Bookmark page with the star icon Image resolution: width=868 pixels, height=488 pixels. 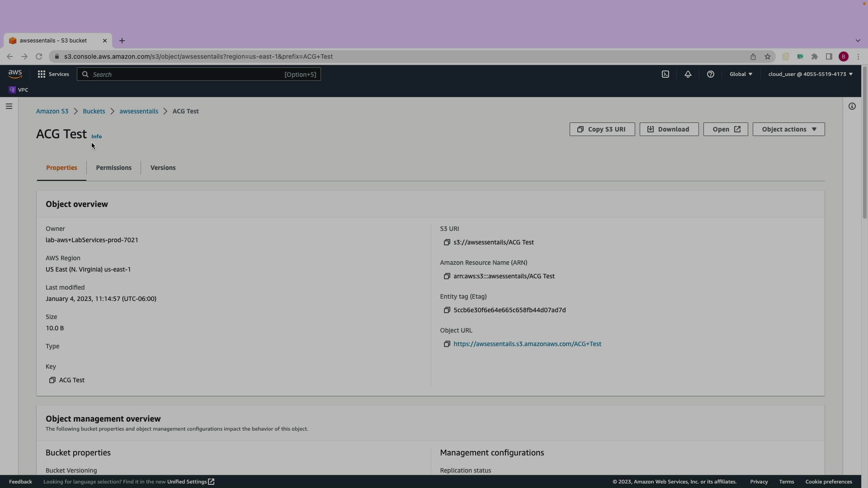coord(767,56)
